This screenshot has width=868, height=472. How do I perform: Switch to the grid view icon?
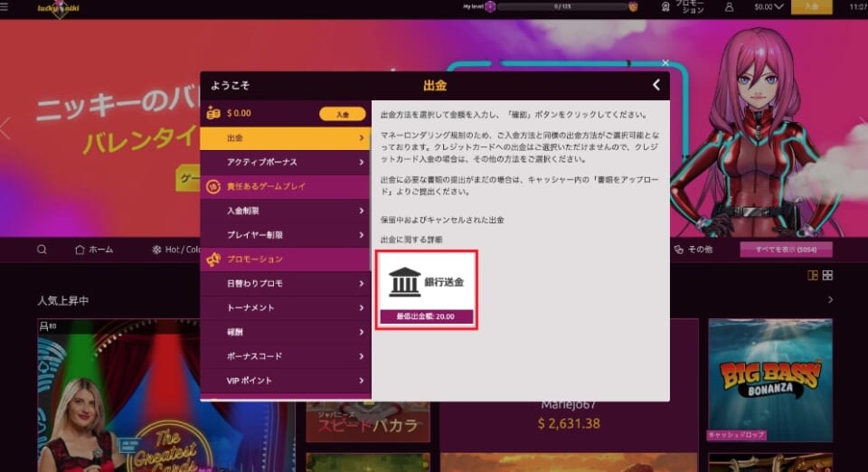827,275
